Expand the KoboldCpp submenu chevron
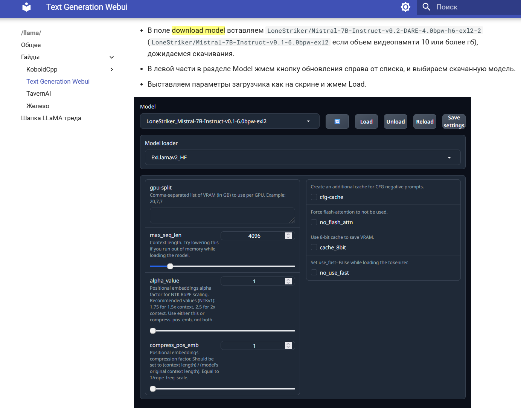The width and height of the screenshot is (521, 420). 112,69
